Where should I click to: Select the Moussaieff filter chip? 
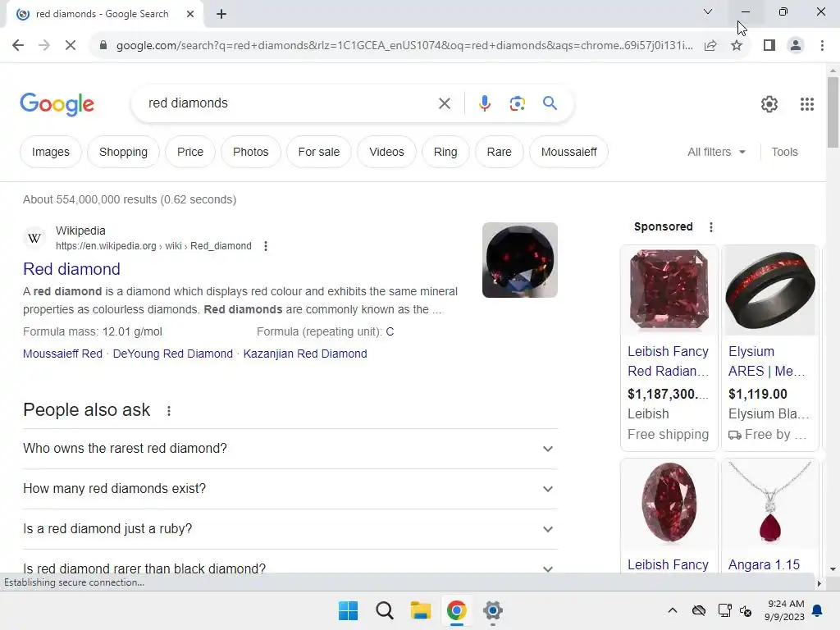[x=569, y=152]
